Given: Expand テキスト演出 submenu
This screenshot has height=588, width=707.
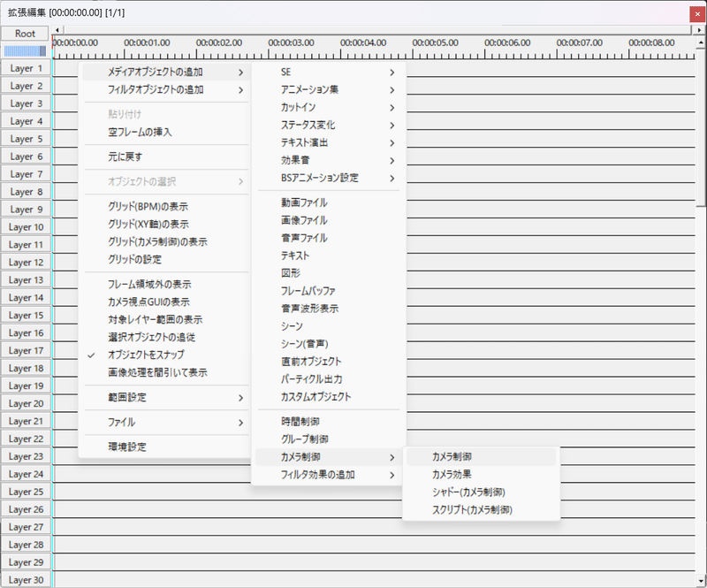Looking at the screenshot, I should [x=329, y=142].
